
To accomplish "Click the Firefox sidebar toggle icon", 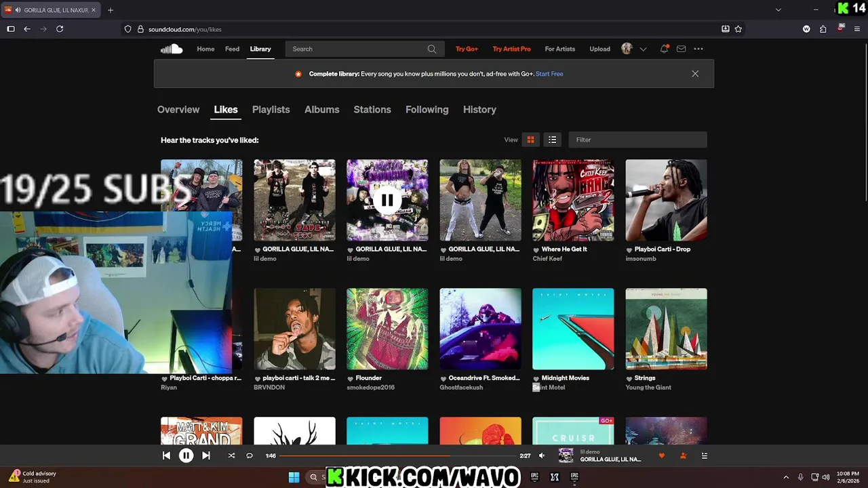I will [x=11, y=29].
